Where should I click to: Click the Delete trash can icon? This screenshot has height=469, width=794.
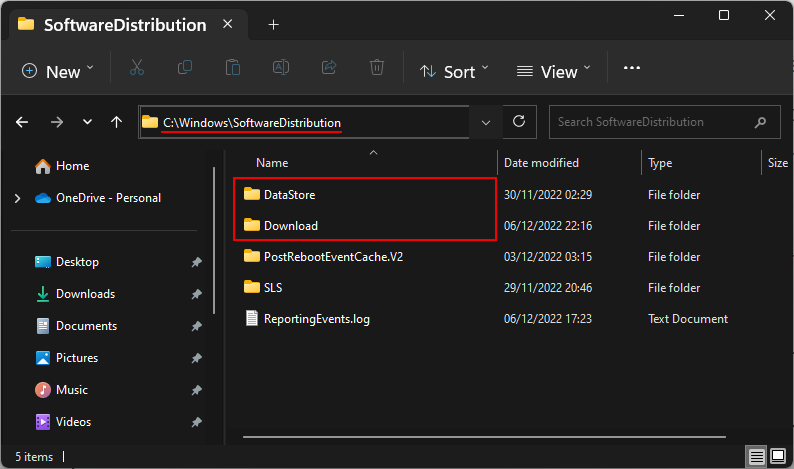click(x=377, y=67)
